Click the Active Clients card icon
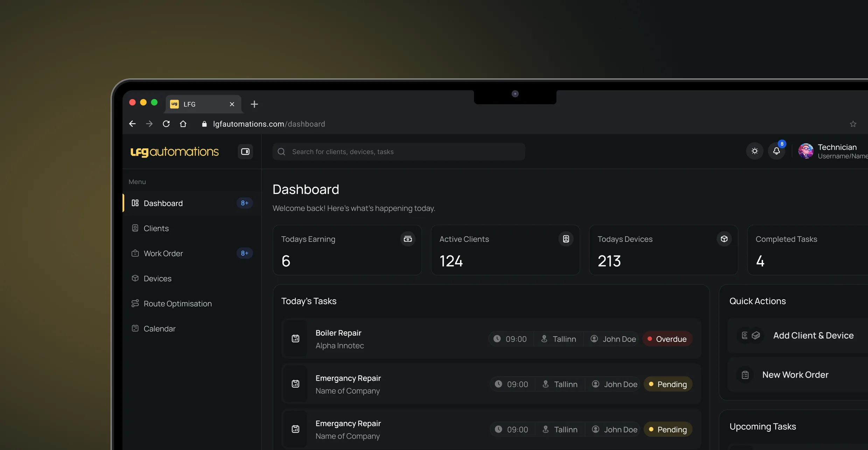Screen dimensions: 868x450 566,239
